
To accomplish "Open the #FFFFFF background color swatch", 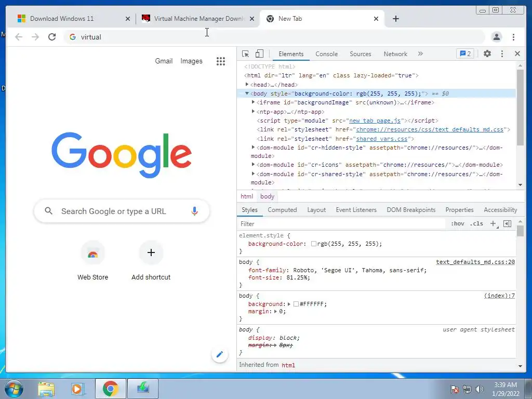I will click(x=296, y=304).
